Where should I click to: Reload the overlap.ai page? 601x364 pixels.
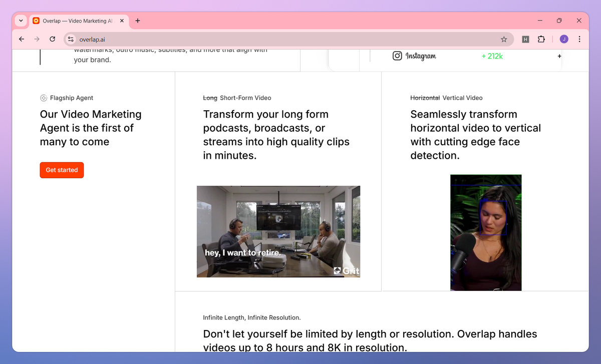click(52, 39)
